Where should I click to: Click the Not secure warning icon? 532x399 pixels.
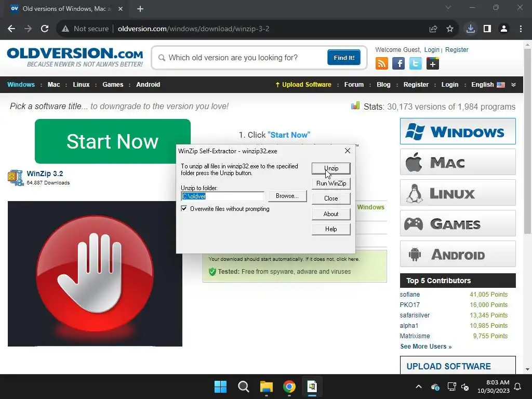click(65, 29)
